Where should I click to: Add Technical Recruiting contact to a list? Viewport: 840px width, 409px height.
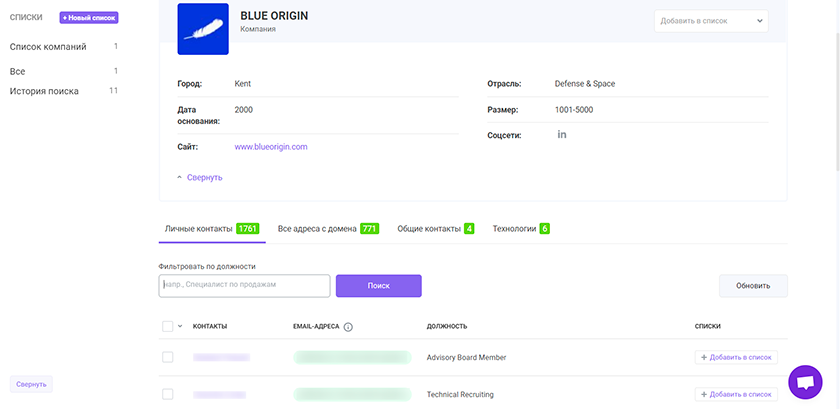pos(736,395)
